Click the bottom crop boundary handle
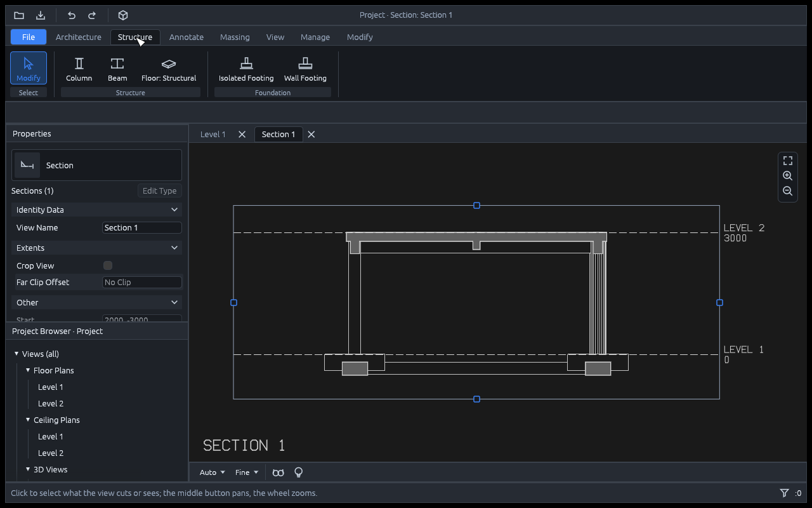This screenshot has width=812, height=508. pyautogui.click(x=476, y=399)
